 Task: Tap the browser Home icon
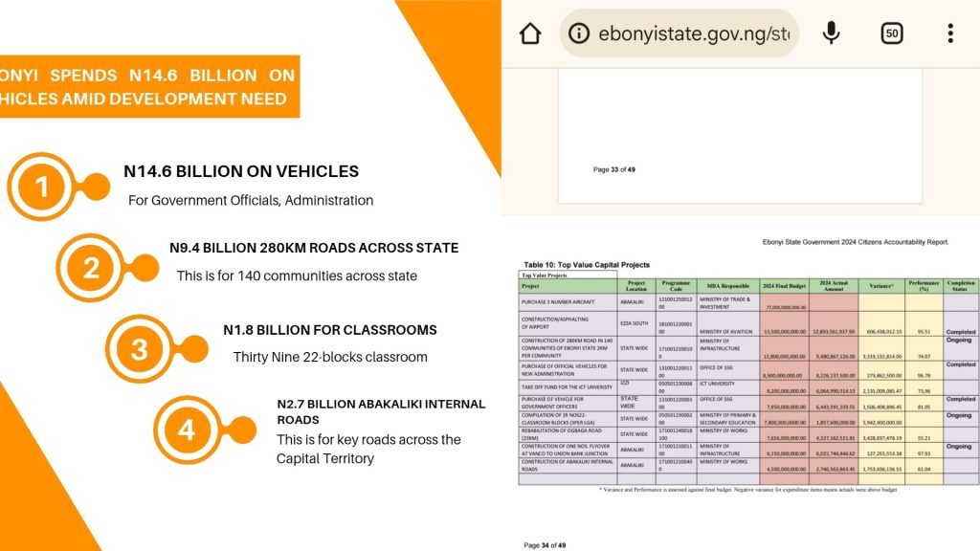tap(530, 33)
